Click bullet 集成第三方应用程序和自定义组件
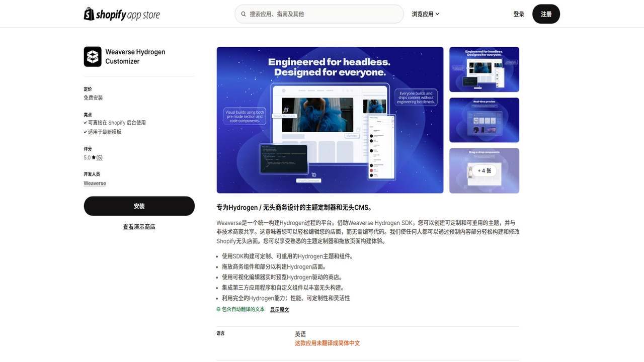Screen dimensions: 644x362 point(283,288)
